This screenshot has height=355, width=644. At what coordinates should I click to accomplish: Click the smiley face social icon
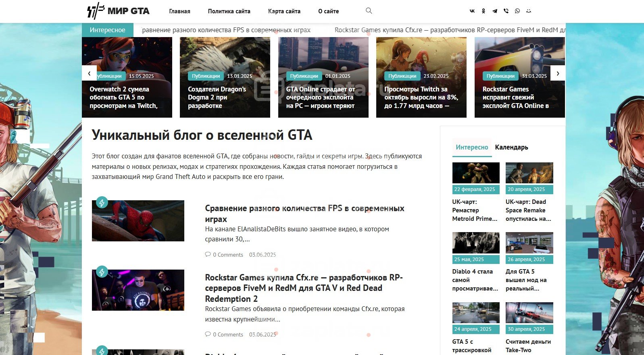coord(529,11)
